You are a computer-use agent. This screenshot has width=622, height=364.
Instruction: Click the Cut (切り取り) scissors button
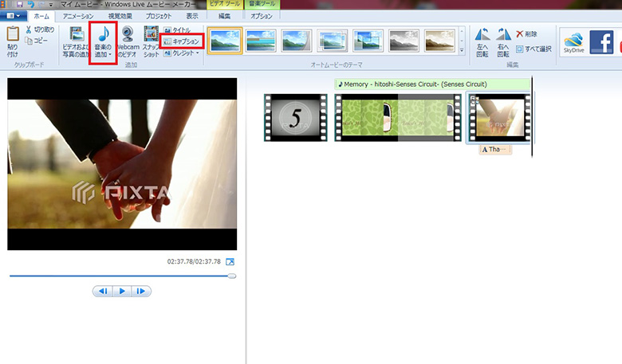[x=40, y=29]
